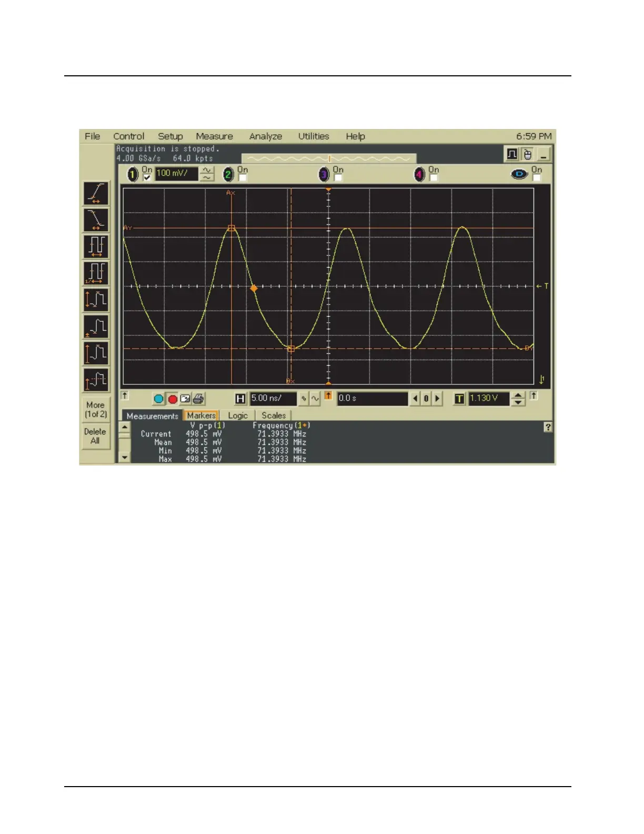Enable channel 4 with its On checkbox
Screen dimensions: 644x834
click(x=434, y=178)
